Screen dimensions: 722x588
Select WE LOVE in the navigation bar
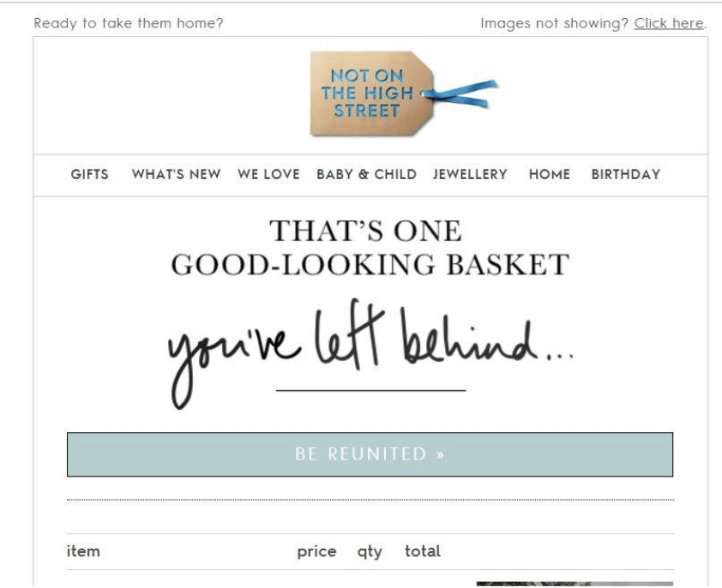[268, 175]
